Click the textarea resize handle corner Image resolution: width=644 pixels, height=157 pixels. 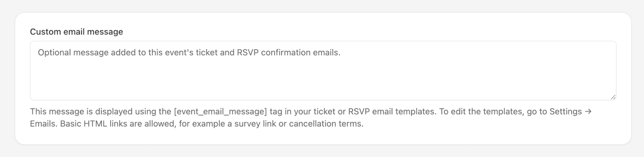pos(613,97)
